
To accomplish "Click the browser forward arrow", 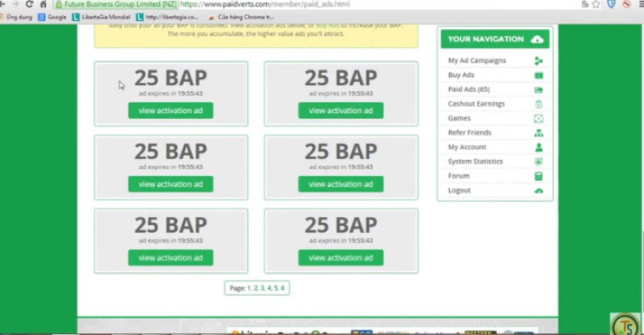I will pyautogui.click(x=15, y=4).
